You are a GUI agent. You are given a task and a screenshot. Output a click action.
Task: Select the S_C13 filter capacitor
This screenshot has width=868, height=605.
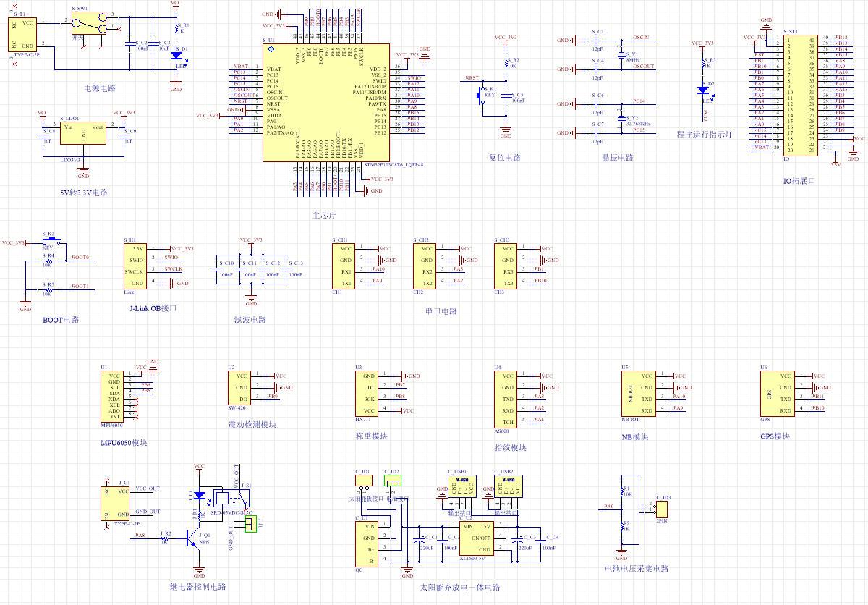tap(286, 270)
